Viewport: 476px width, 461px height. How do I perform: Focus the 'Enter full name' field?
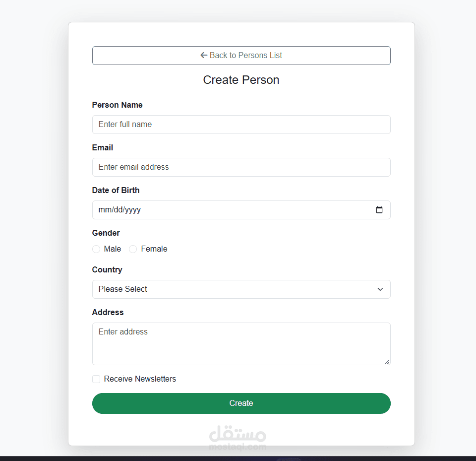pyautogui.click(x=241, y=125)
